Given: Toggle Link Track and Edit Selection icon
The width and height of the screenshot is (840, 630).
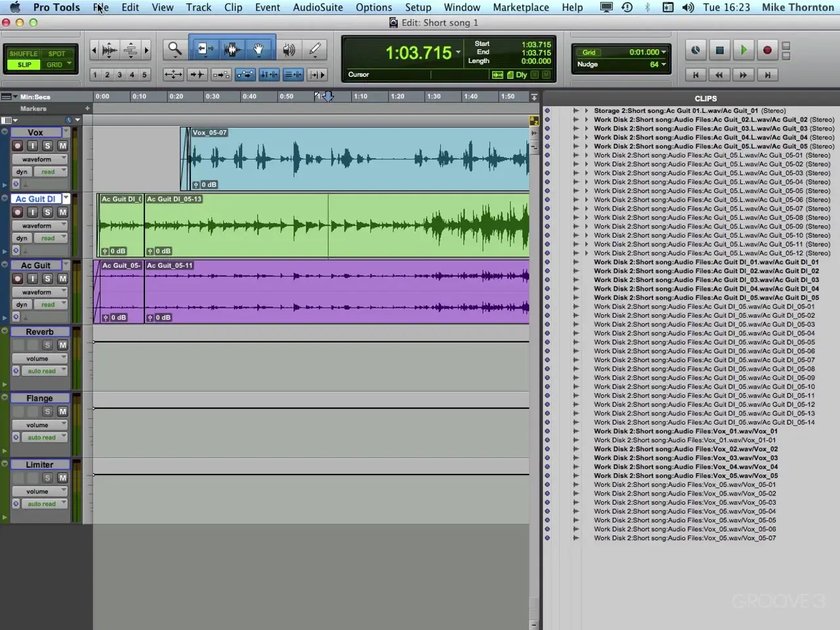Looking at the screenshot, I should pyautogui.click(x=293, y=75).
